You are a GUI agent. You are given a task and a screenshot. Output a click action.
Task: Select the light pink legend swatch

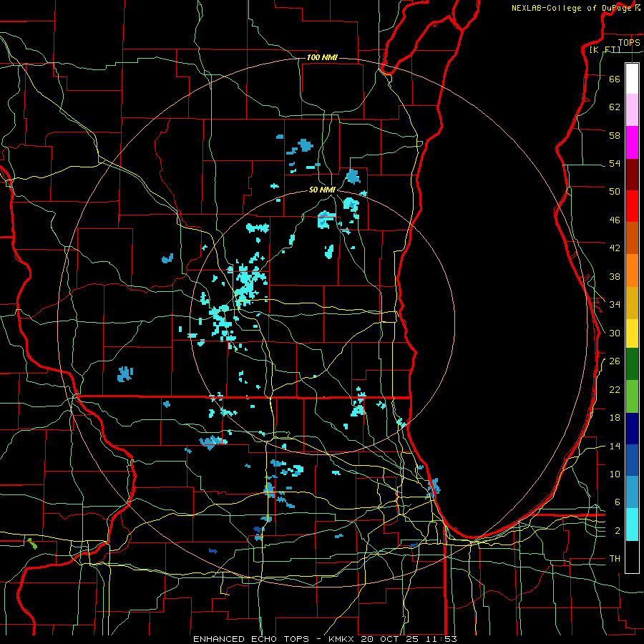click(632, 109)
